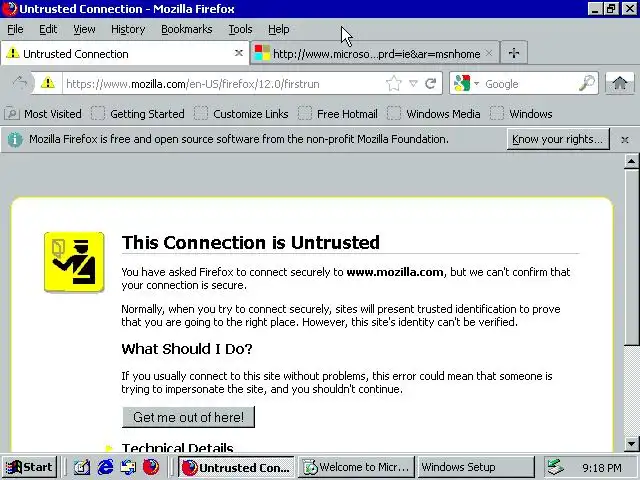Click the Get me out of here! button
This screenshot has width=640, height=480.
[188, 417]
